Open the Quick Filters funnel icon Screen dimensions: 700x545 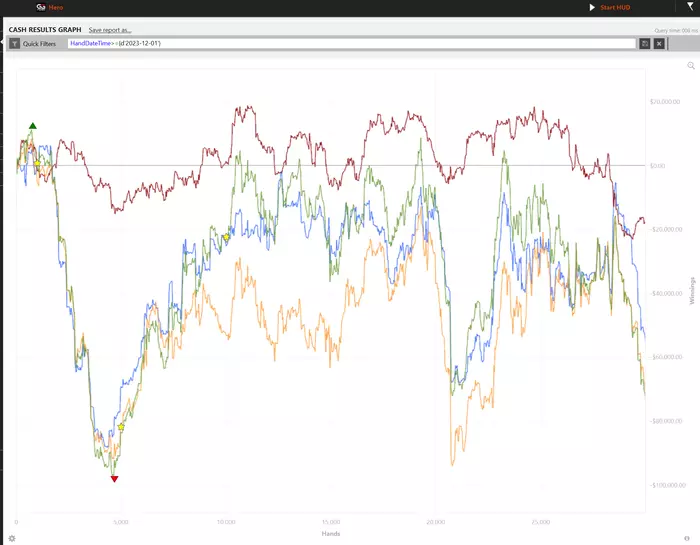click(15, 43)
